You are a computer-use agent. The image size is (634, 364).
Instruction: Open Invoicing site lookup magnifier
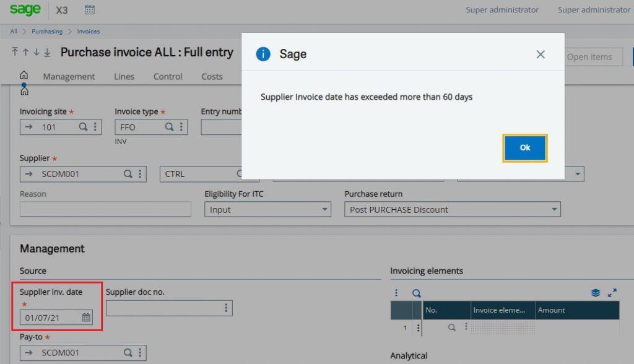83,127
